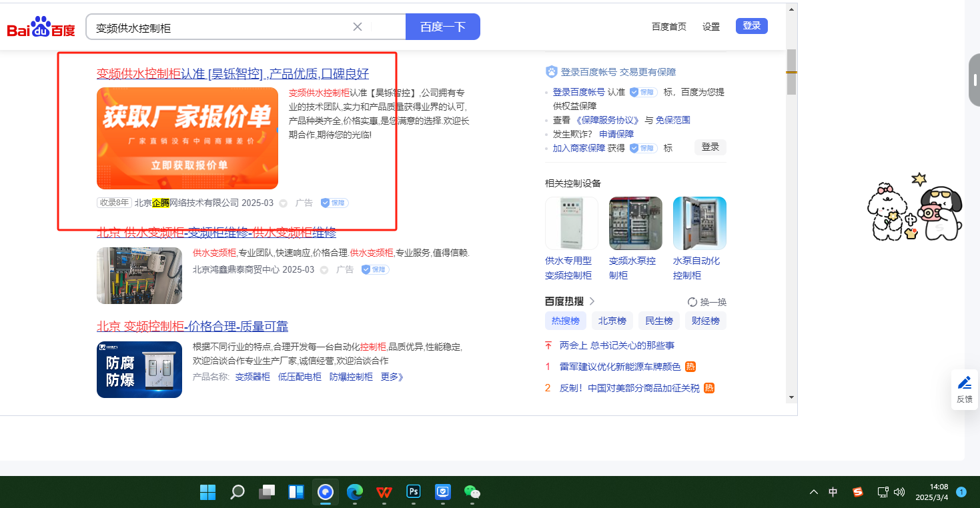The width and height of the screenshot is (980, 508).
Task: Open the network status tray icon
Action: (x=883, y=492)
